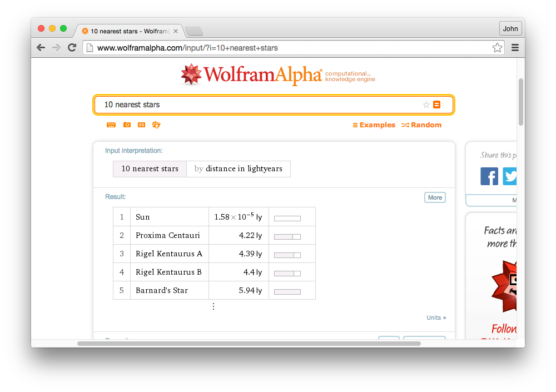Expand remaining rows via vertical ellipsis
The height and width of the screenshot is (392, 556).
click(x=213, y=306)
